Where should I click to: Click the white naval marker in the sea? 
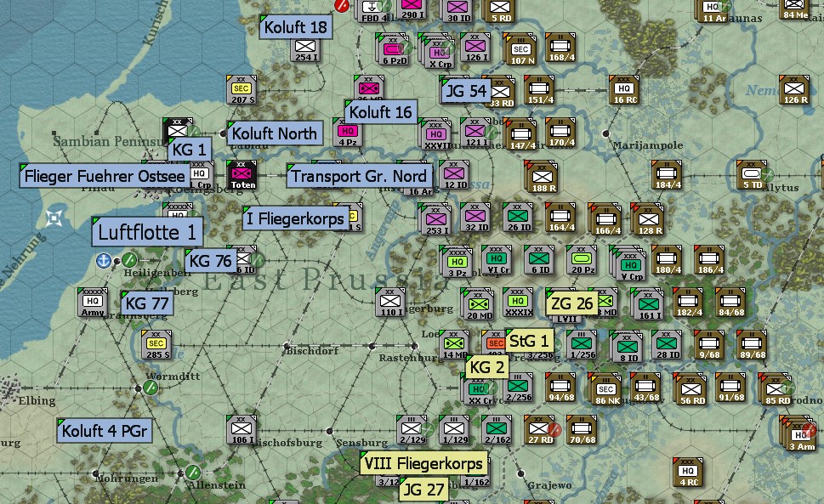pyautogui.click(x=54, y=218)
